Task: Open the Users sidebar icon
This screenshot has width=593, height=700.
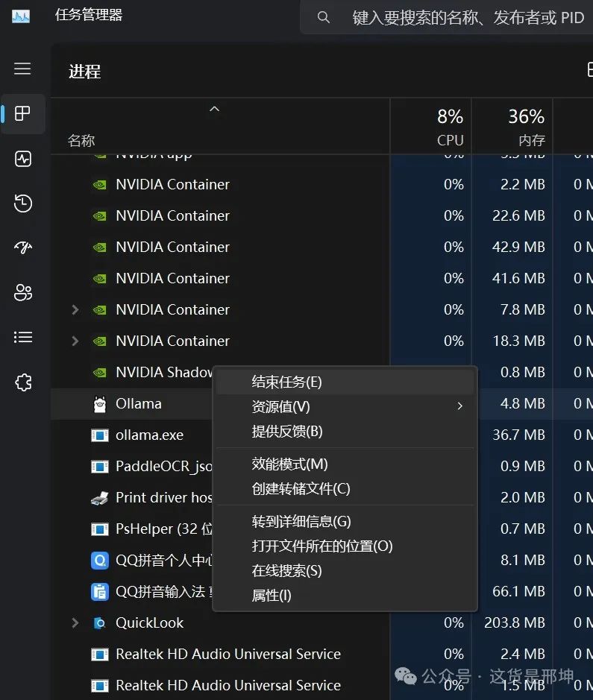Action: (23, 292)
